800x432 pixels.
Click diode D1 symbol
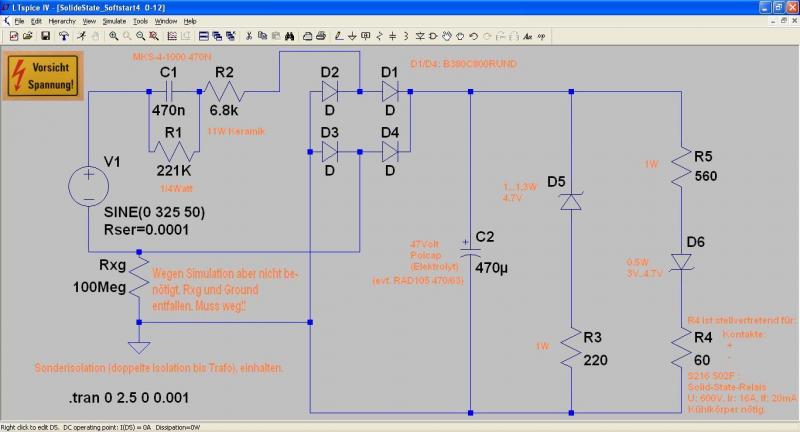390,92
